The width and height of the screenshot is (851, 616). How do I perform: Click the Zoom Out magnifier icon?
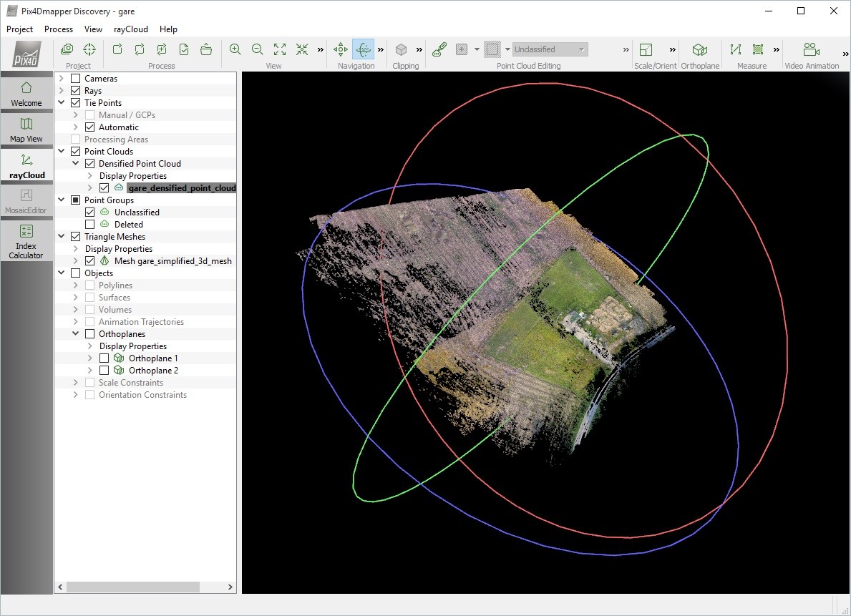(257, 49)
